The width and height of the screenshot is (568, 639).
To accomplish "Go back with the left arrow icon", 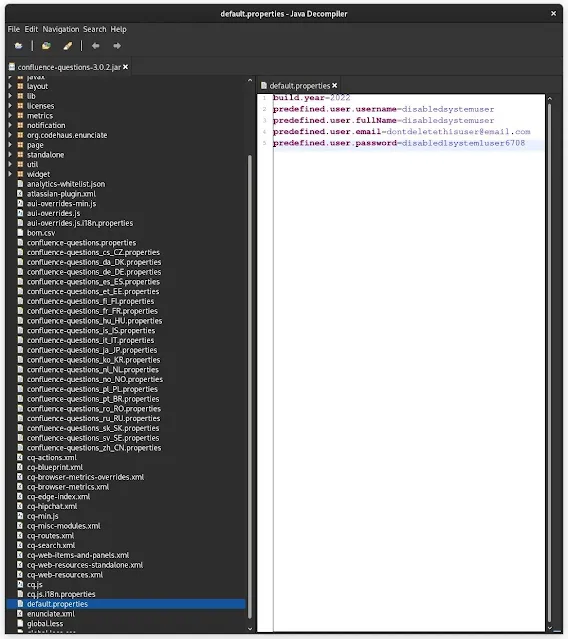I will click(95, 46).
